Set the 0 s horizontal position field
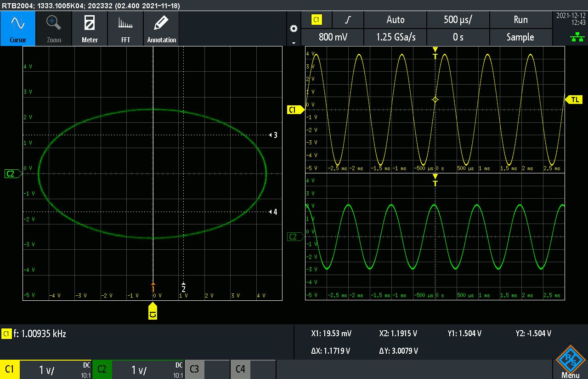The image size is (588, 379). (458, 37)
